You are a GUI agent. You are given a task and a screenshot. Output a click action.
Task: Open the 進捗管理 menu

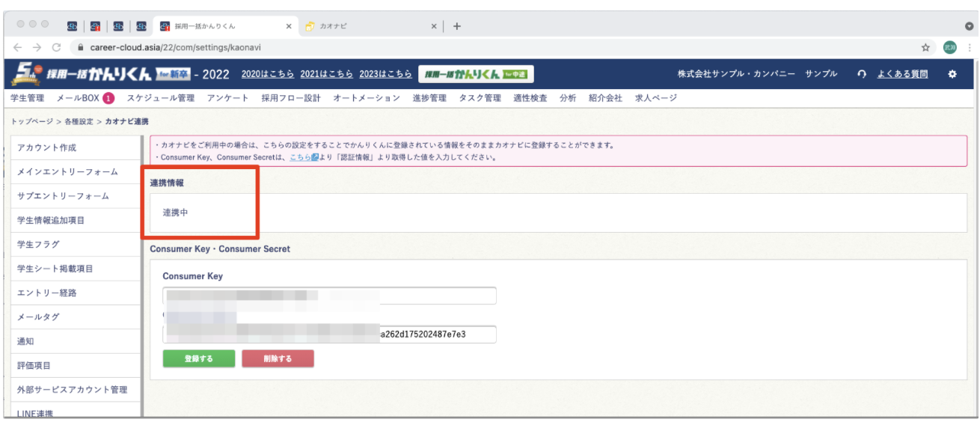pos(429,98)
